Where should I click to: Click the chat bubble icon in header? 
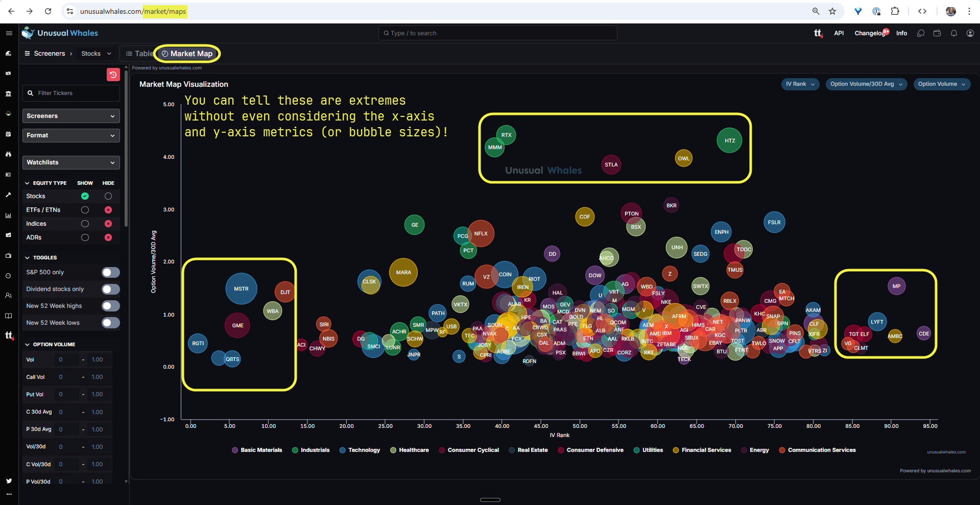tap(921, 33)
